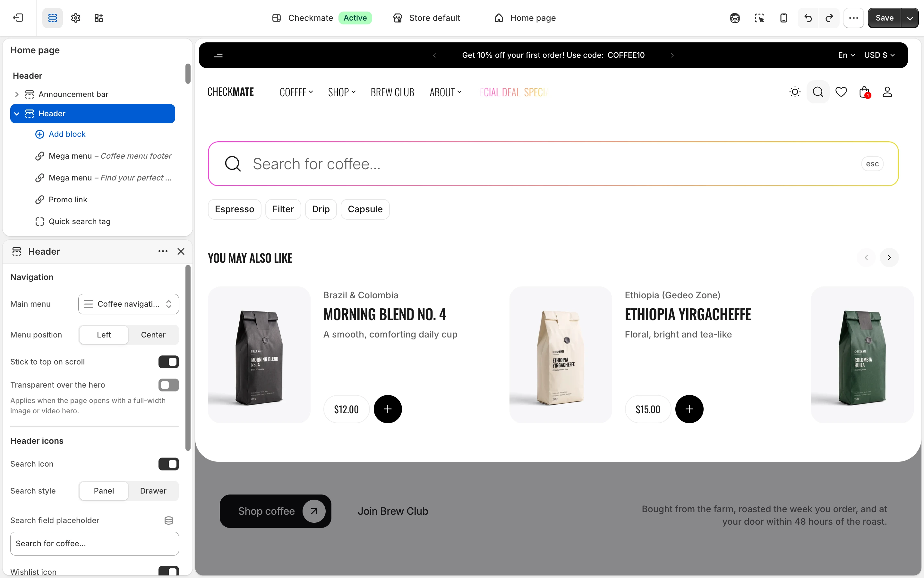Set Menu position to Center
This screenshot has height=578, width=924.
[153, 335]
